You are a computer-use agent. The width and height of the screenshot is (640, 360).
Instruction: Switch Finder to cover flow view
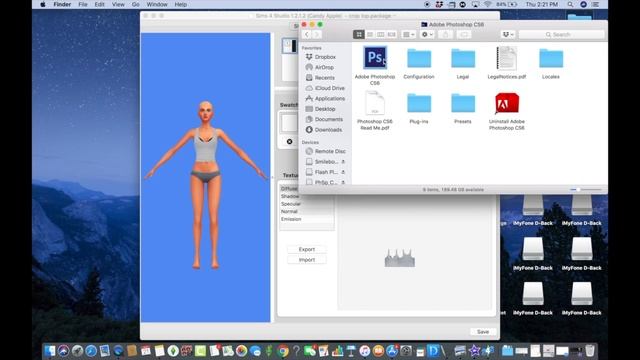tap(391, 35)
